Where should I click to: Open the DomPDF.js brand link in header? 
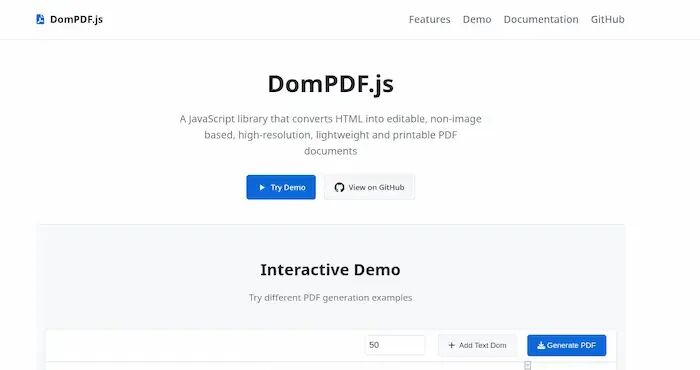tap(70, 19)
